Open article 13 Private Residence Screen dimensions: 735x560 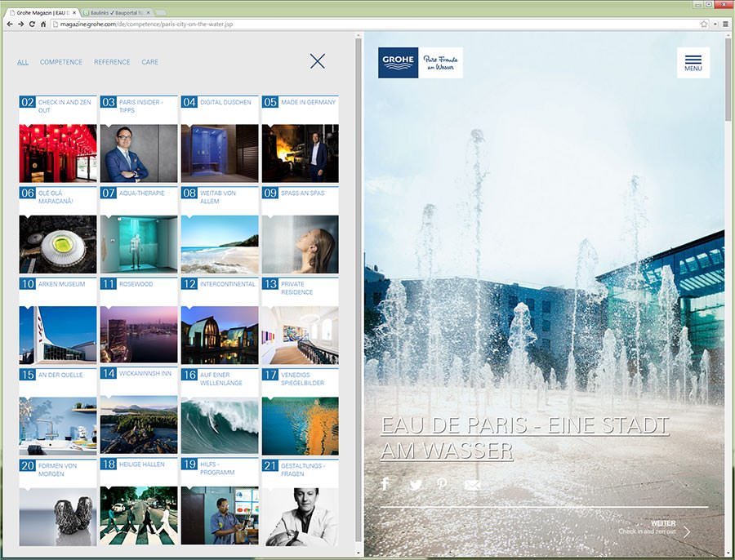click(x=301, y=321)
